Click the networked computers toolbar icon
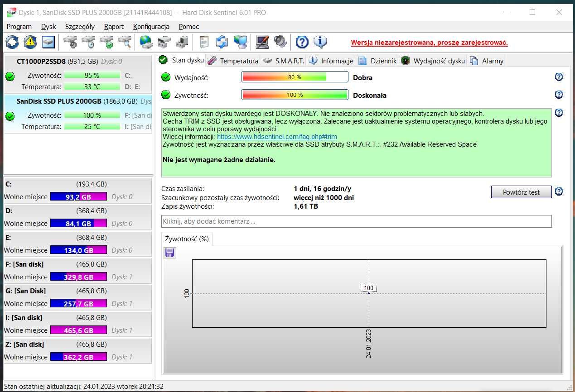The image size is (575, 392). (240, 43)
